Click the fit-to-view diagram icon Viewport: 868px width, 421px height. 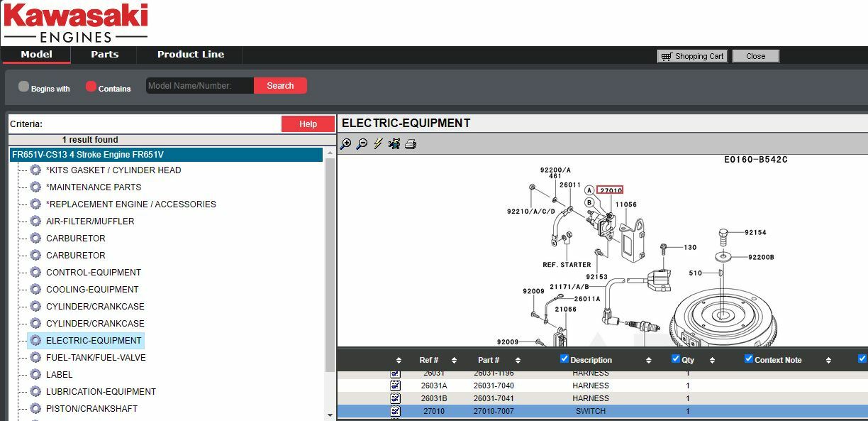394,144
